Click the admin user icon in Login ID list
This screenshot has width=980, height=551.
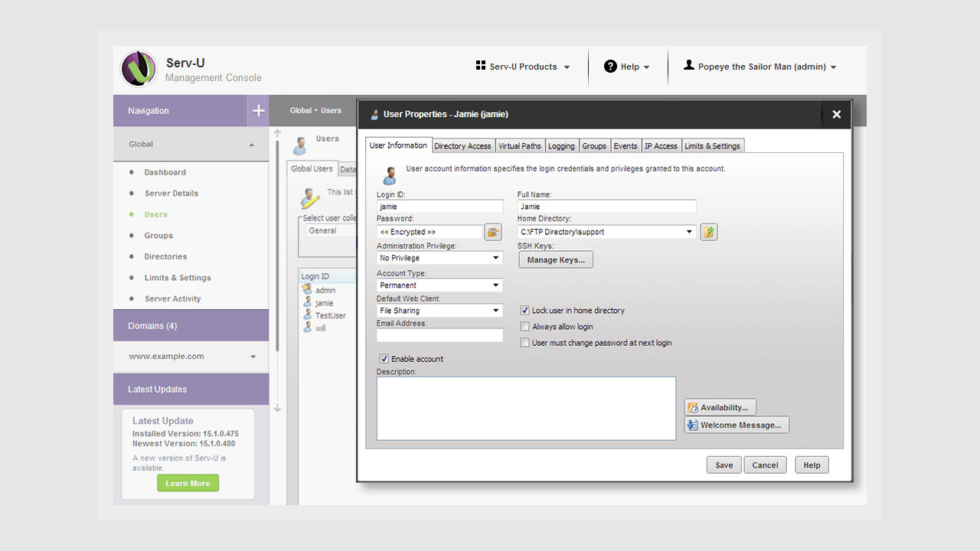click(307, 289)
